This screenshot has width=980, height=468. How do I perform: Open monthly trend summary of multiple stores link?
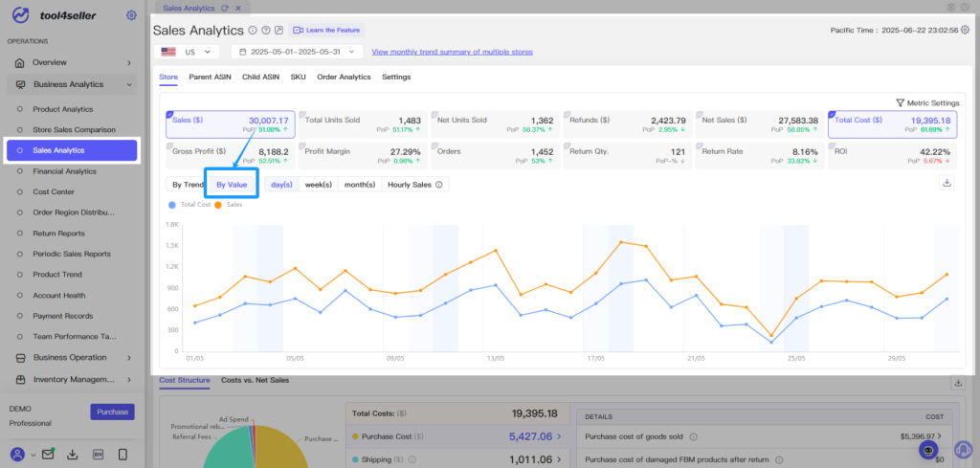453,52
